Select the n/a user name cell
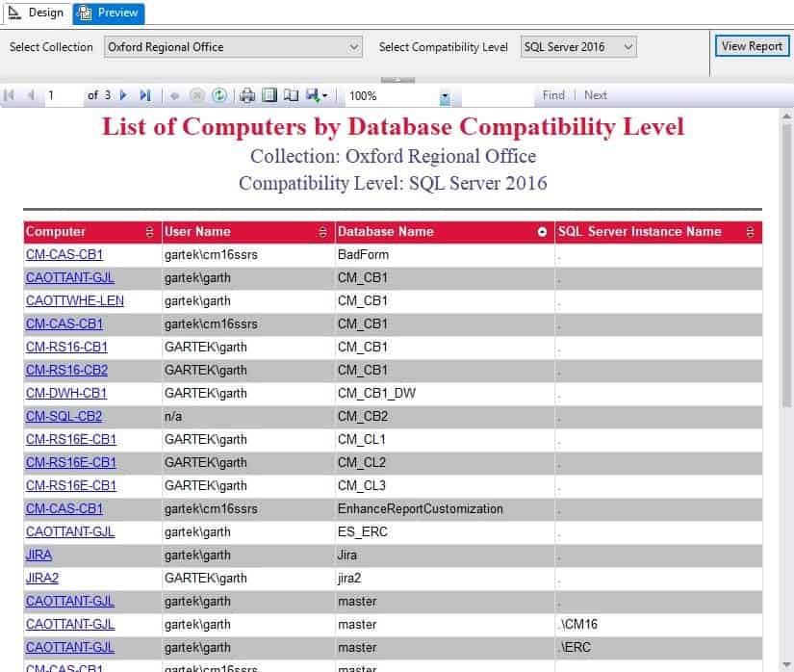 click(x=248, y=416)
